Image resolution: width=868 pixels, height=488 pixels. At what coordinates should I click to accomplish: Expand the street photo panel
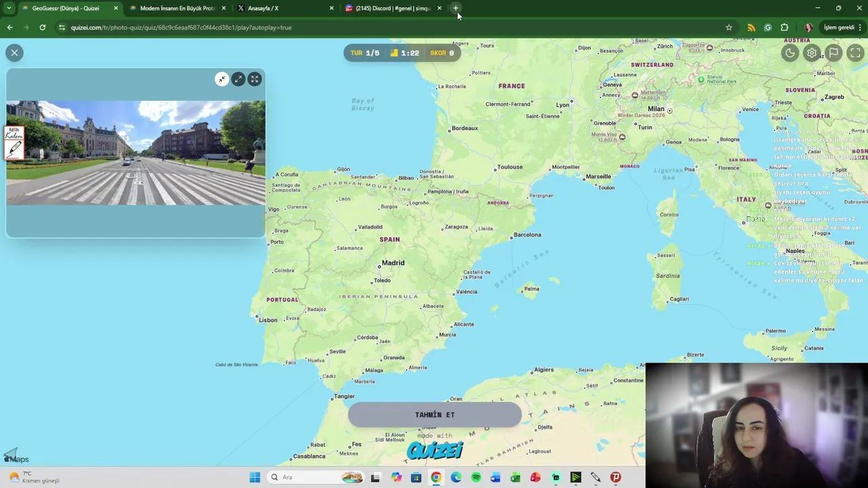coord(238,79)
